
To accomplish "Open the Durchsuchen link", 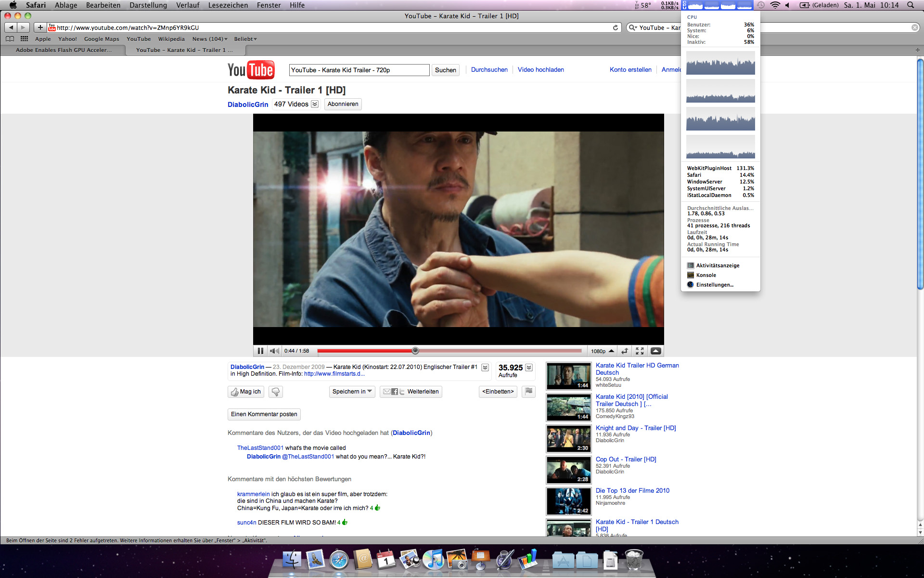I will click(489, 70).
